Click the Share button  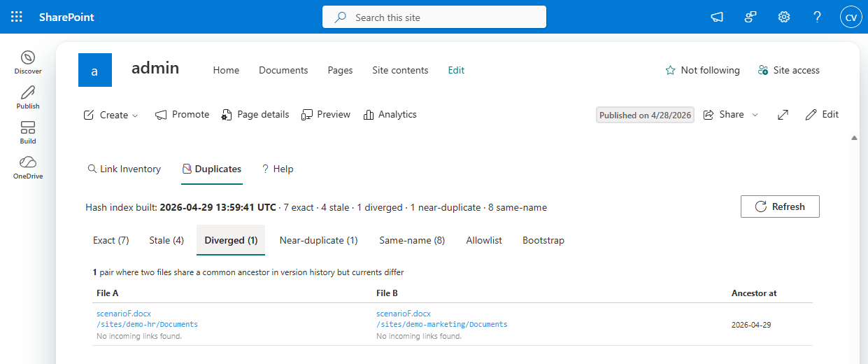point(724,115)
